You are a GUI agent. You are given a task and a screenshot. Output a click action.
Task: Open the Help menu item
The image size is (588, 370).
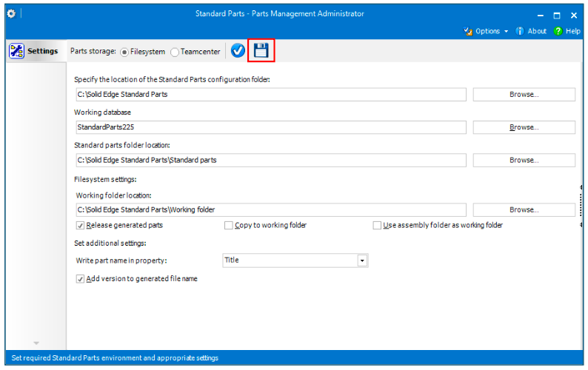coord(573,31)
